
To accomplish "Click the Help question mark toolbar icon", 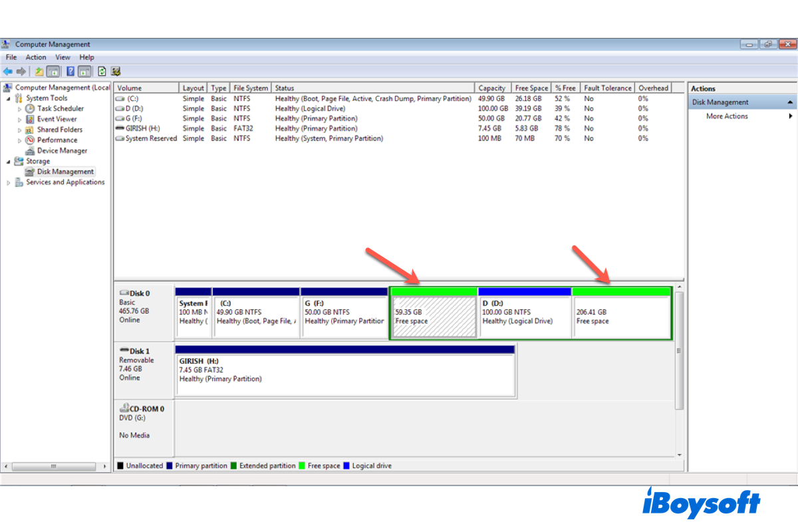I will 70,71.
